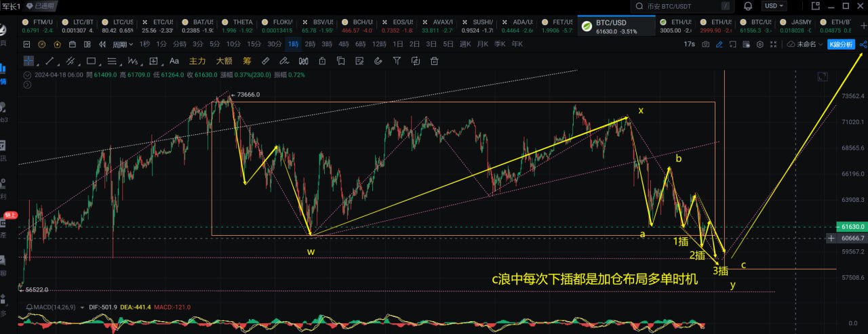The image size is (868, 334).
Task: Select the Elliott wave tool
Action: pyautogui.click(x=132, y=60)
